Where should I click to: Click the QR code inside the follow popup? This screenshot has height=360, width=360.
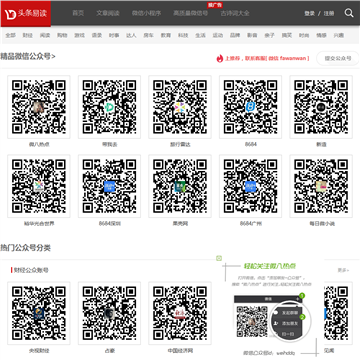click(x=252, y=322)
